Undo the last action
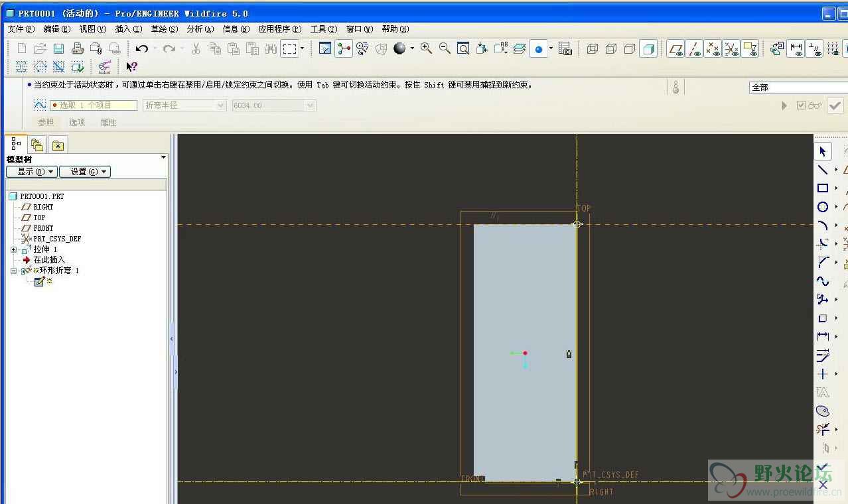The height and width of the screenshot is (504, 848). [x=141, y=48]
